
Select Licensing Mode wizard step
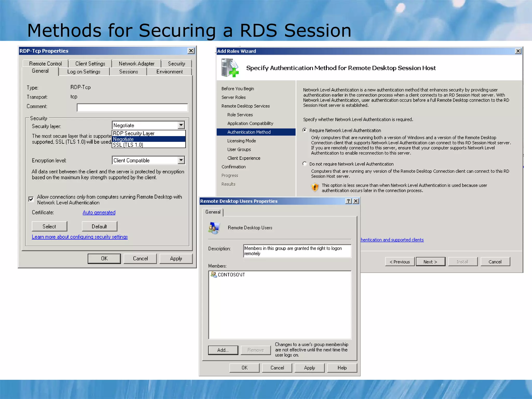coord(242,141)
